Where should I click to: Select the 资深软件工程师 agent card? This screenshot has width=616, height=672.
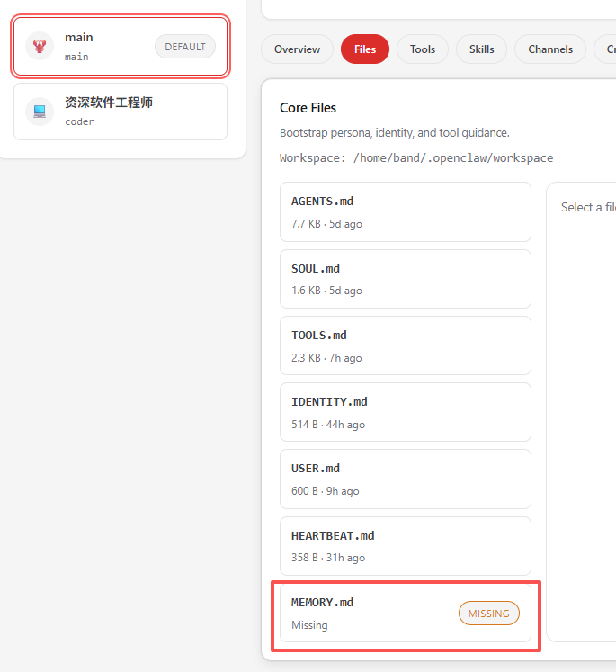121,112
